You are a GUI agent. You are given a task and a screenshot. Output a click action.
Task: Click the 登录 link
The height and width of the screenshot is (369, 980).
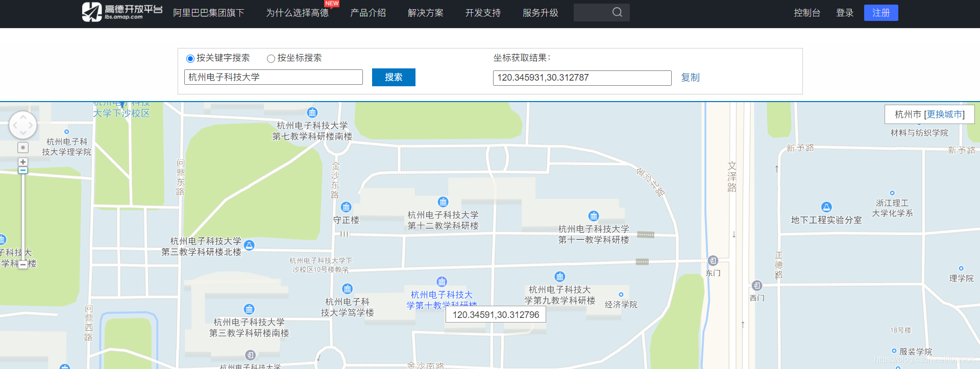click(845, 13)
